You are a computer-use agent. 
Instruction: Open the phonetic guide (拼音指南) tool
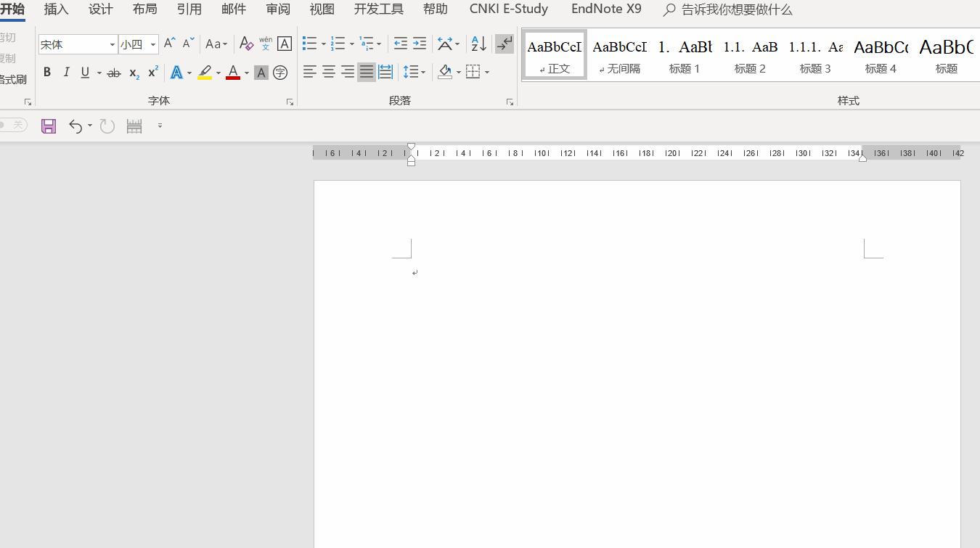pyautogui.click(x=265, y=44)
